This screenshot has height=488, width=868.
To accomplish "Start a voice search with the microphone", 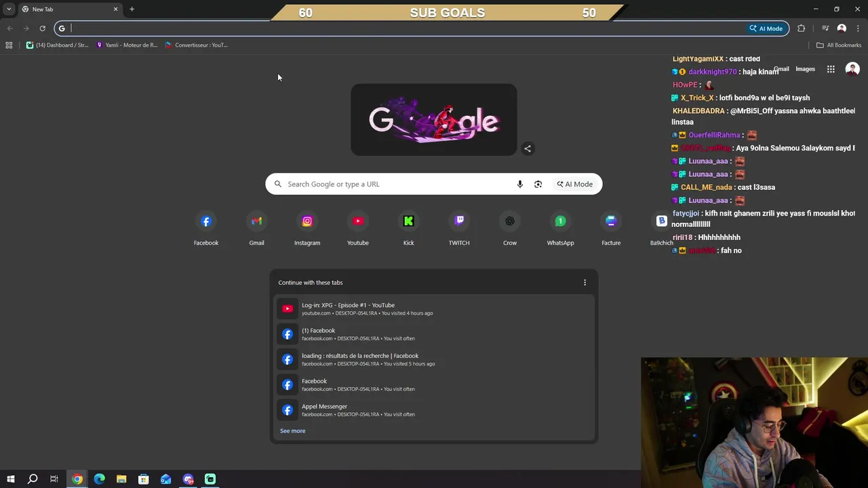I will coord(520,184).
